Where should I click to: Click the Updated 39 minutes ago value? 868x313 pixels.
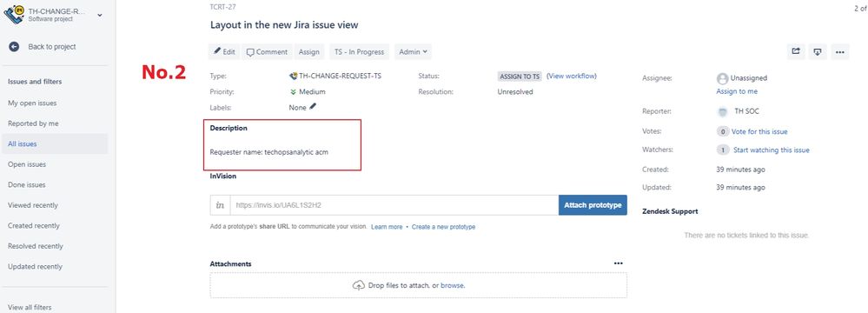(740, 188)
